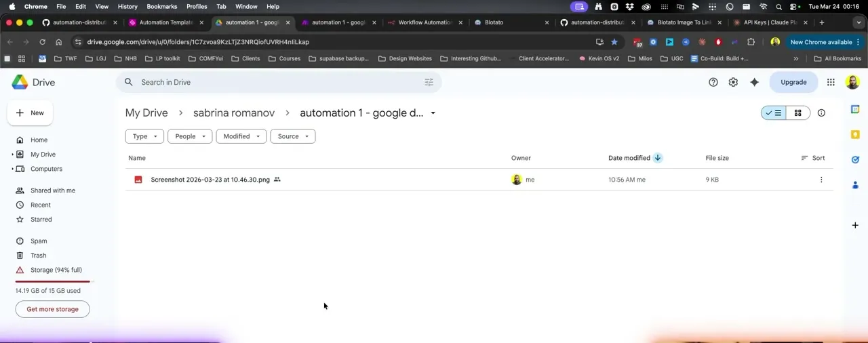
Task: Open All Bookmarks folder in bookmarks bar
Action: pos(837,58)
